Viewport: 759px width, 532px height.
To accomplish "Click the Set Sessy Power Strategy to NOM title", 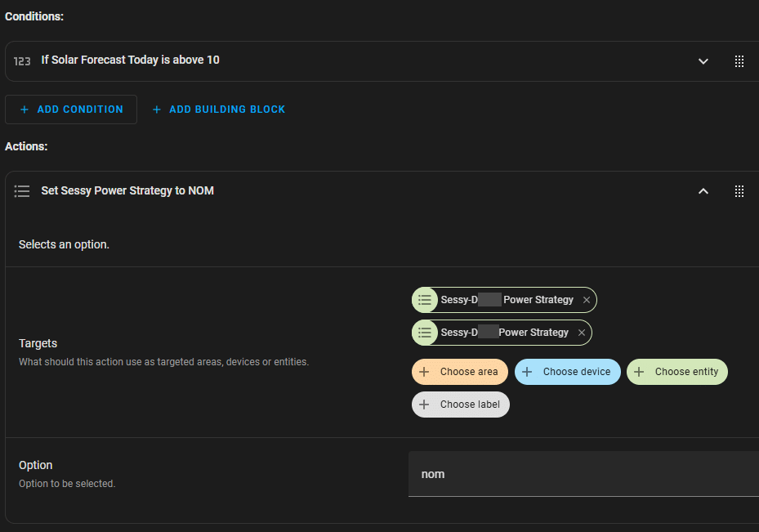I will (x=127, y=191).
